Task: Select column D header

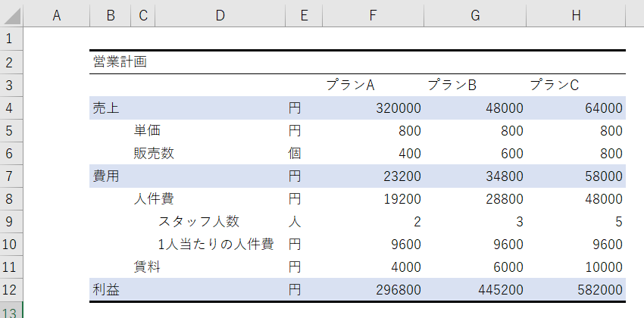Action: (220, 16)
